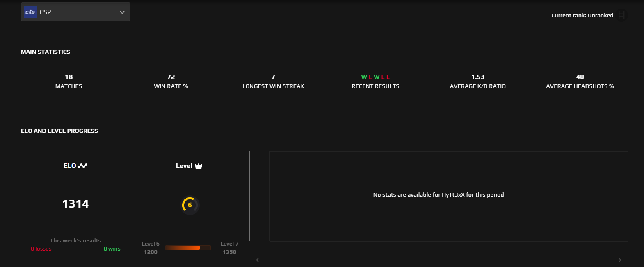Click 'This week's results' text
The width and height of the screenshot is (644, 267).
75,240
